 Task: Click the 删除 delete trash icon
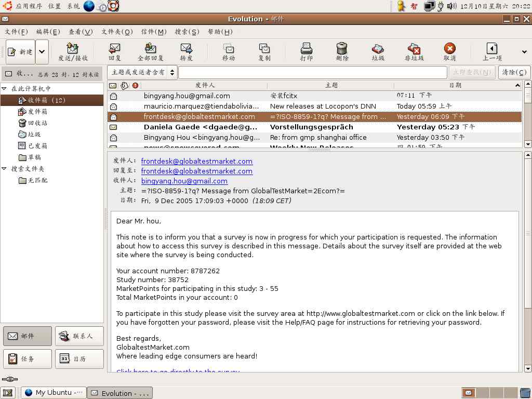point(342,52)
